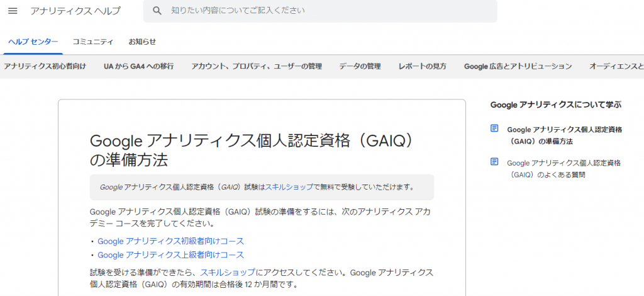The image size is (644, 296).
Task: Open sidebar link GAIQ のよくある質問
Action: point(564,169)
